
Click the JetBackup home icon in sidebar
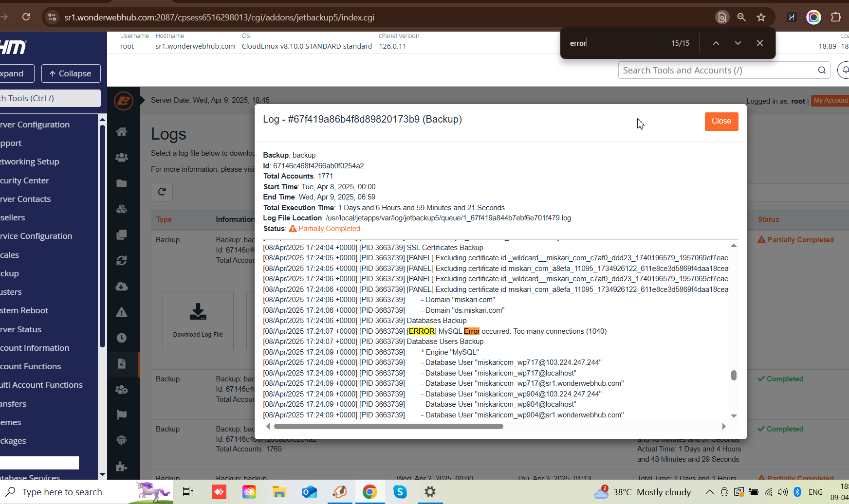[122, 132]
